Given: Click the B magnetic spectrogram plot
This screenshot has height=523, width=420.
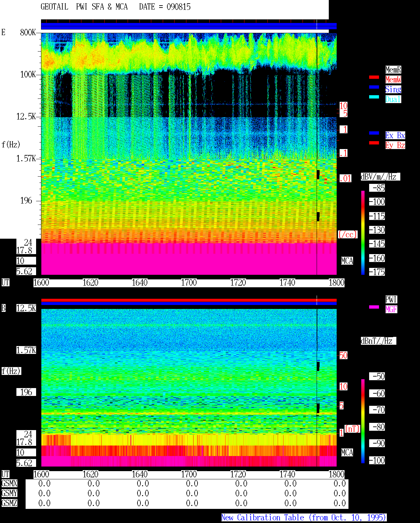Looking at the screenshot, I should [189, 387].
